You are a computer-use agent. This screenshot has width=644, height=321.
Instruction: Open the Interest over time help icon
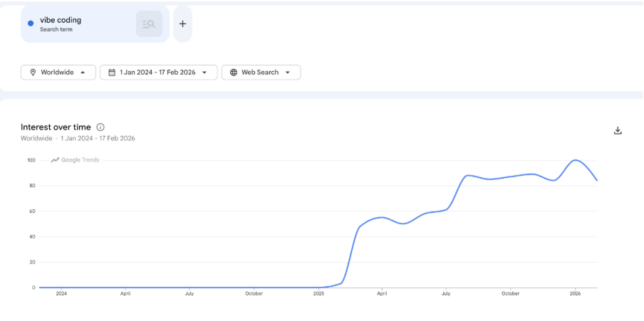coord(100,127)
